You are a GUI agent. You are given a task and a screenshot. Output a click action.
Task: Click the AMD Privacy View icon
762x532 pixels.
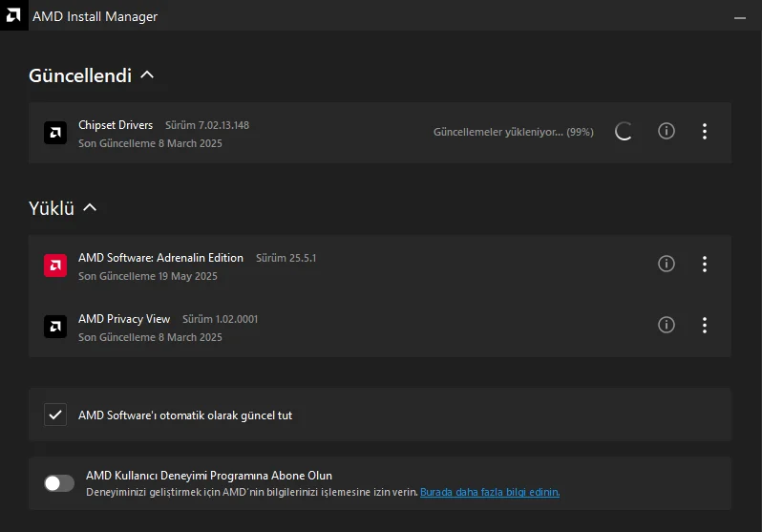[55, 327]
